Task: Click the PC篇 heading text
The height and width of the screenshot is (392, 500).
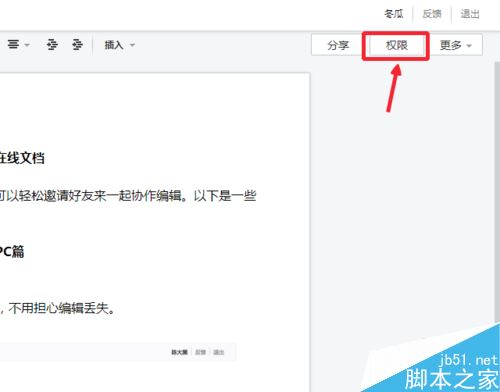Action: point(12,252)
